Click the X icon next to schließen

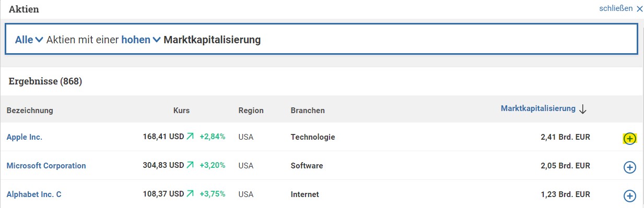point(640,8)
